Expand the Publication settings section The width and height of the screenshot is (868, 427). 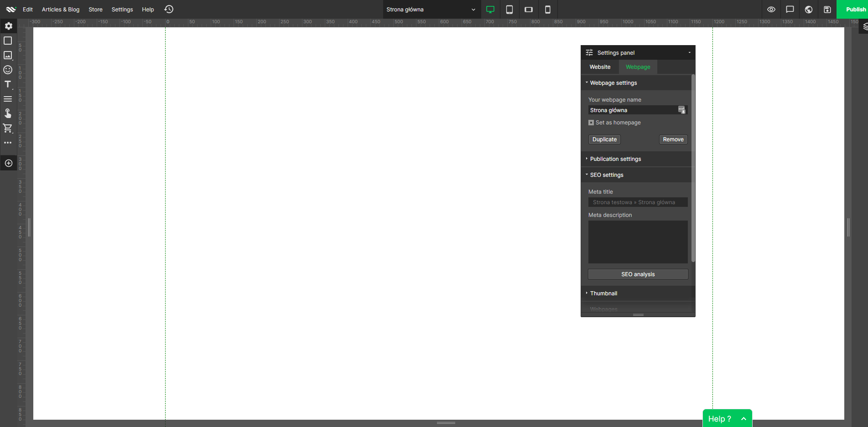(615, 159)
